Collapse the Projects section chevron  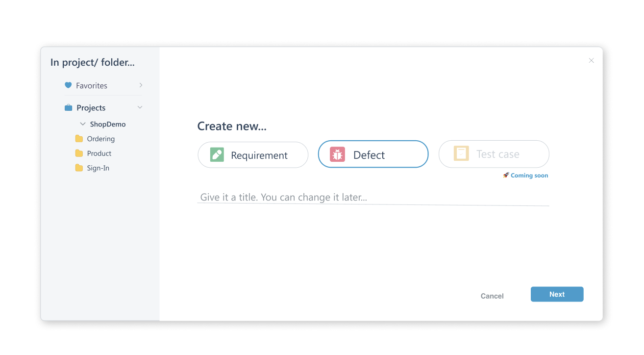(140, 107)
